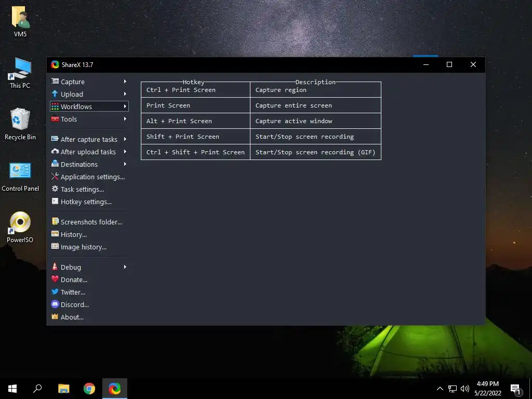
Task: Click the Application settings wrench icon
Action: pyautogui.click(x=55, y=177)
